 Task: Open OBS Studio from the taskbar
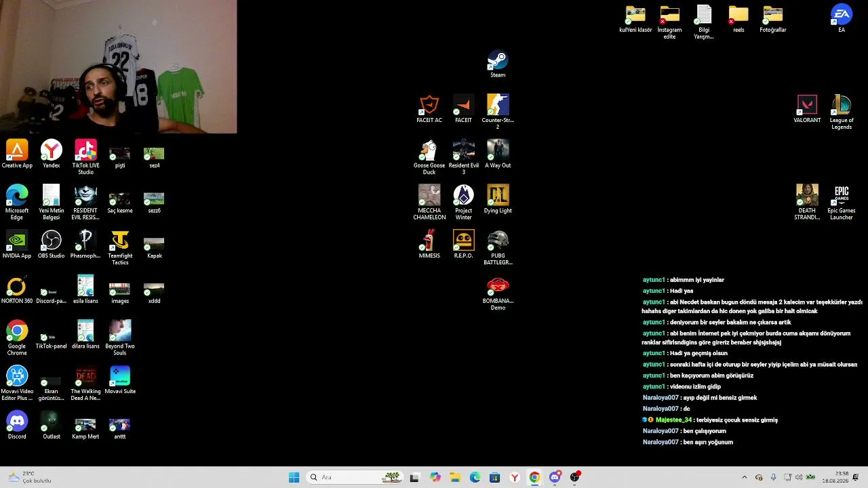[575, 477]
